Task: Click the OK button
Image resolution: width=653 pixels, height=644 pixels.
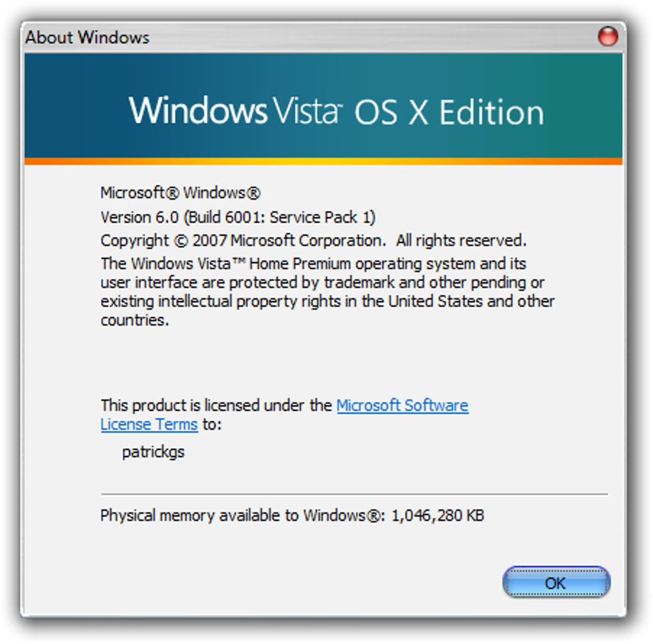Action: click(x=556, y=583)
